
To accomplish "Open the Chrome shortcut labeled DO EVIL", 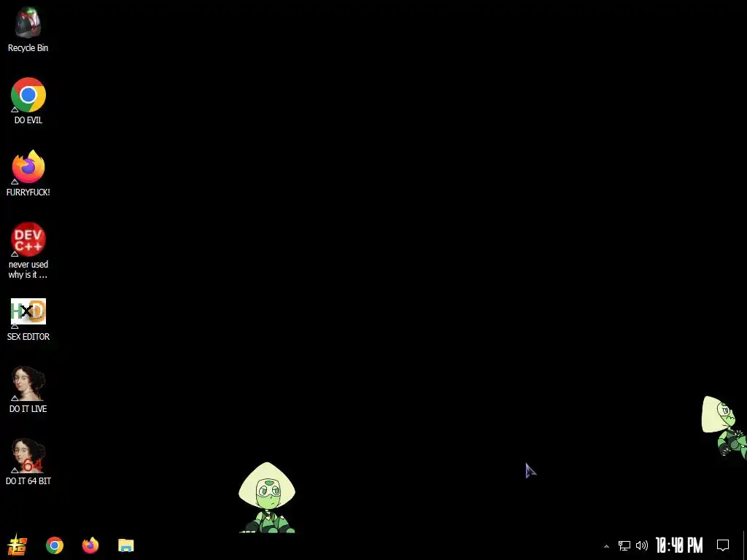I will pos(28,95).
